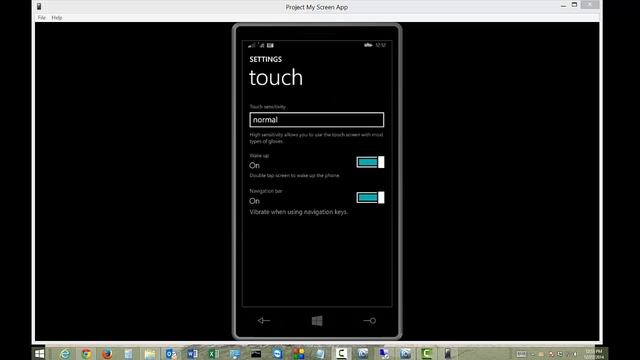
Task: Launch Internet Explorer from the taskbar
Action: (x=64, y=353)
